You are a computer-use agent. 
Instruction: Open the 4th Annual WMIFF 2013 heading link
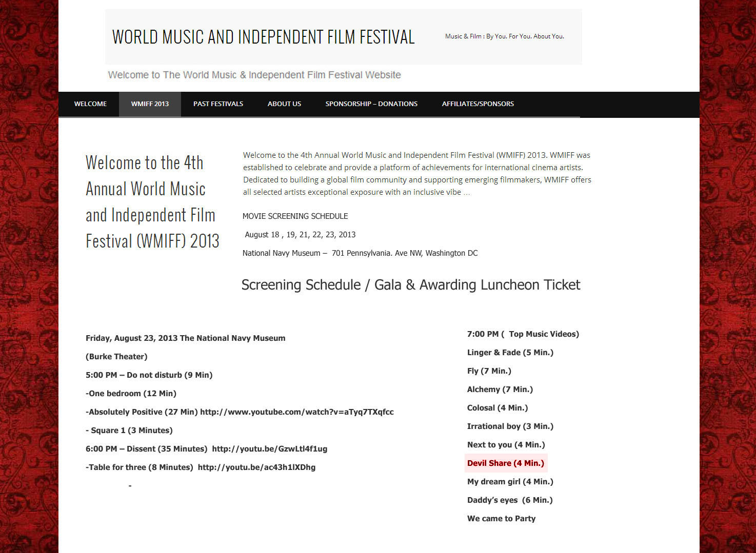152,201
